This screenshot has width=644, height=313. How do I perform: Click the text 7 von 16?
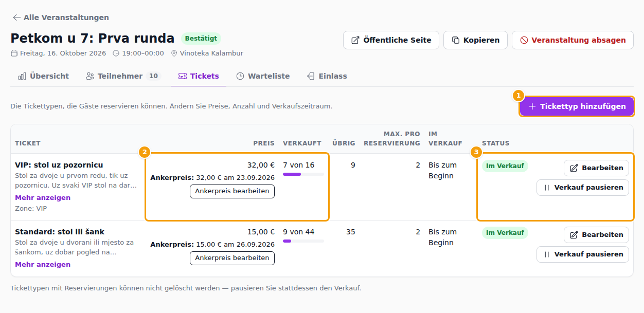tap(298, 165)
